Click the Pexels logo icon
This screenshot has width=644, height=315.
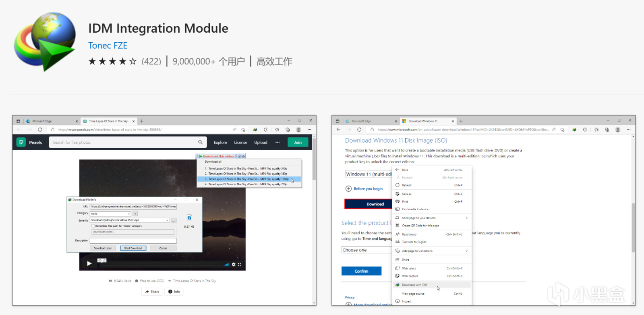tap(21, 142)
